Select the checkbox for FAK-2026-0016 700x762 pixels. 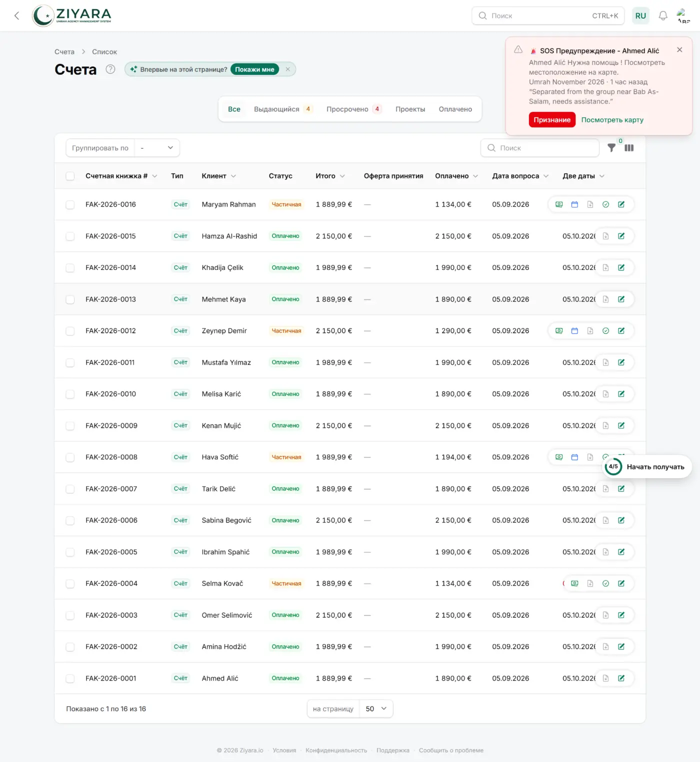(70, 204)
